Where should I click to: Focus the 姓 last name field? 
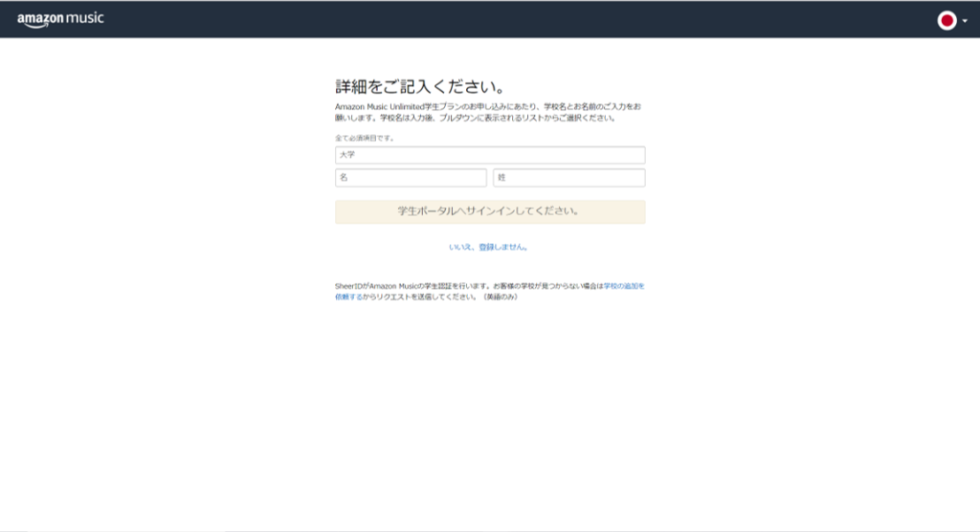pos(569,178)
